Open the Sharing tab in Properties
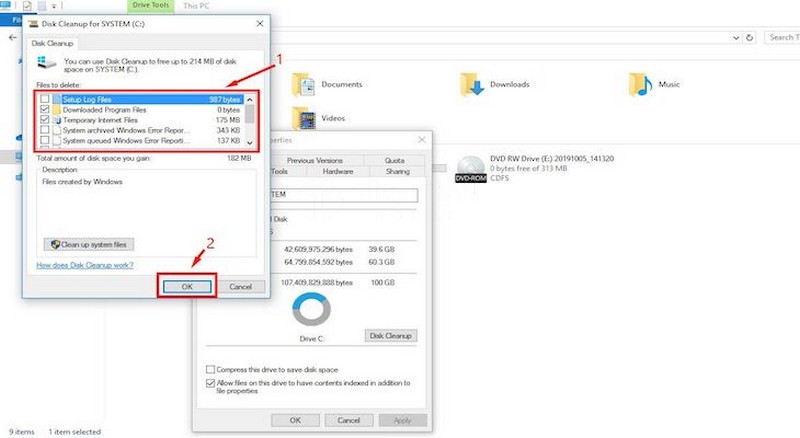The image size is (800, 438). tap(397, 172)
